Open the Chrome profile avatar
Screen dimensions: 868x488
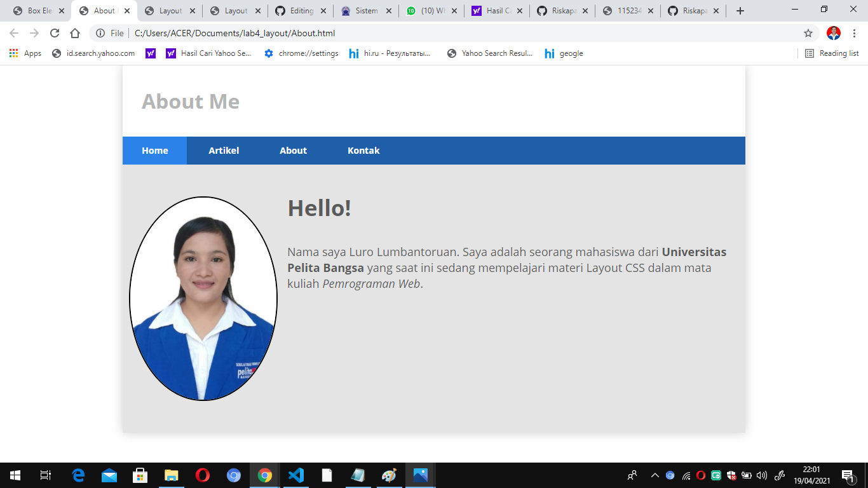point(831,32)
